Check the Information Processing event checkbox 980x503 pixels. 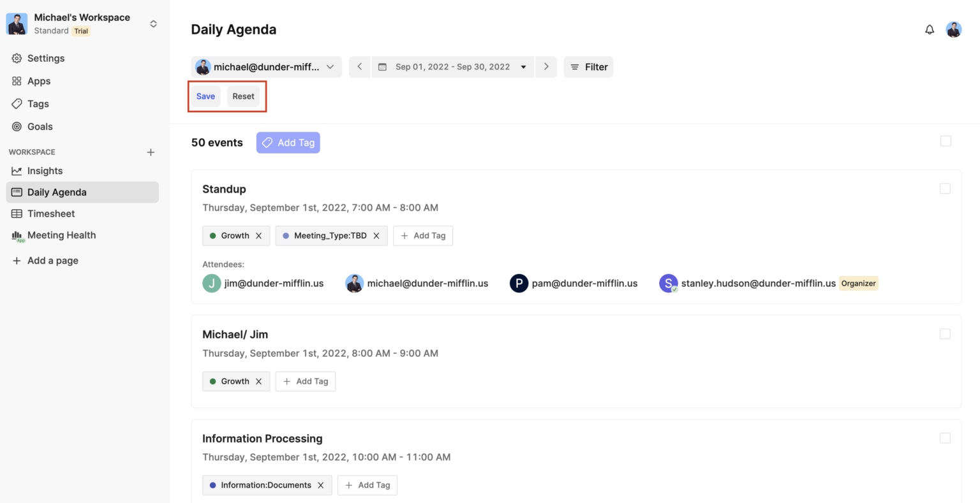945,438
